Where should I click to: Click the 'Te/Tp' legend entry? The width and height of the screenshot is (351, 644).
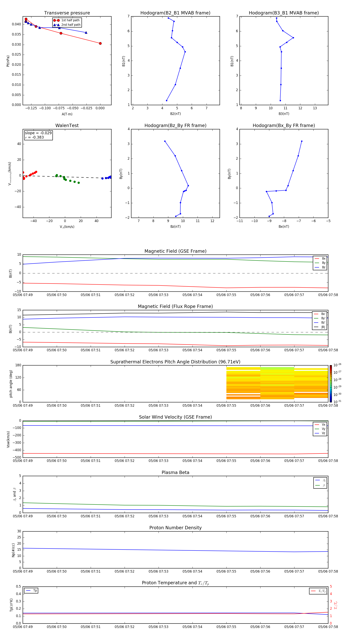pyautogui.click(x=318, y=591)
